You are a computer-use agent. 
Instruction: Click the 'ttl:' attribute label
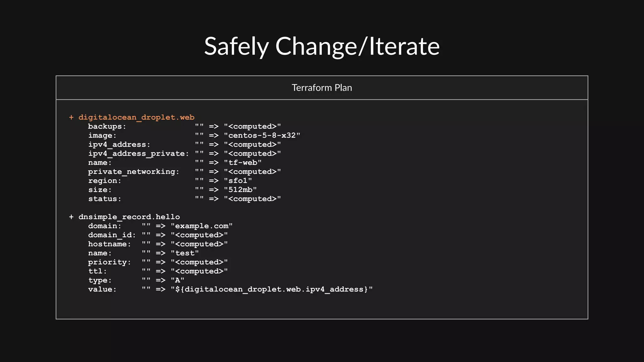point(97,271)
